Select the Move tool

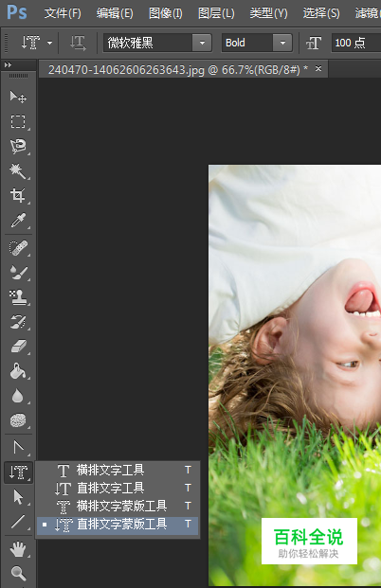18,97
